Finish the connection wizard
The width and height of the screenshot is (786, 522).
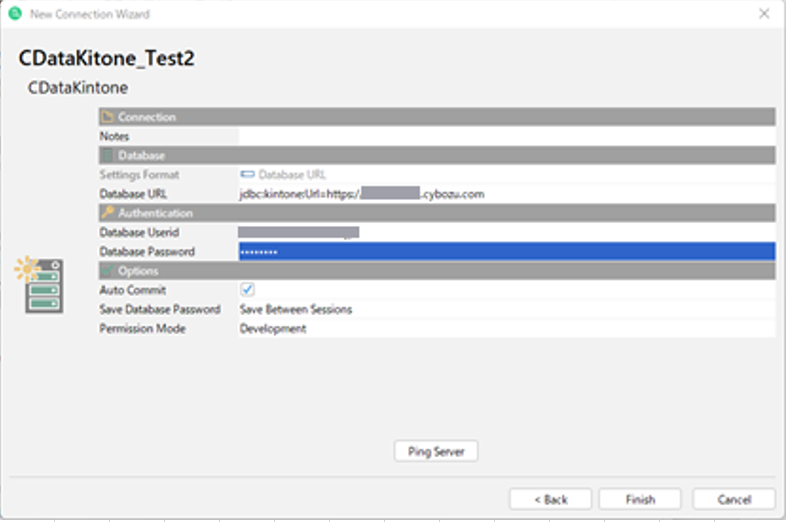[x=640, y=499]
